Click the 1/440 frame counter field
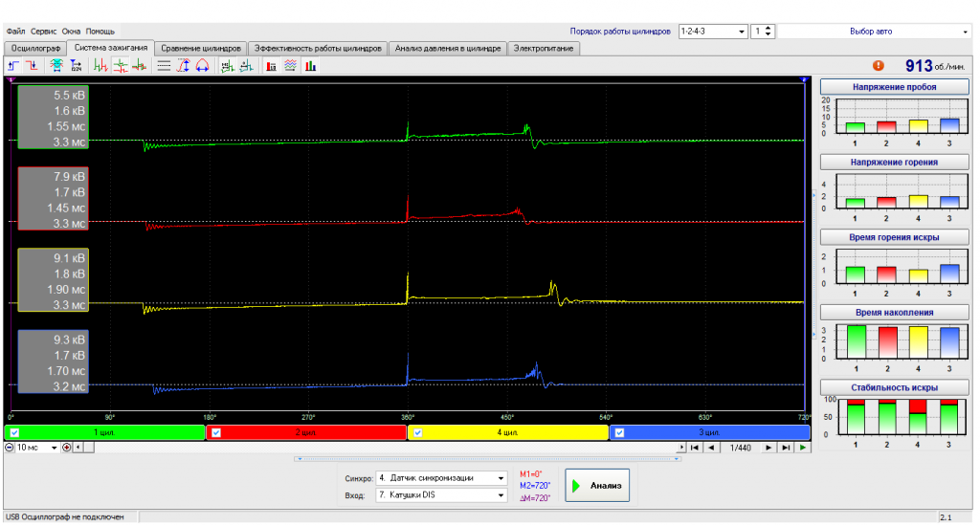The height and width of the screenshot is (526, 980). click(740, 448)
